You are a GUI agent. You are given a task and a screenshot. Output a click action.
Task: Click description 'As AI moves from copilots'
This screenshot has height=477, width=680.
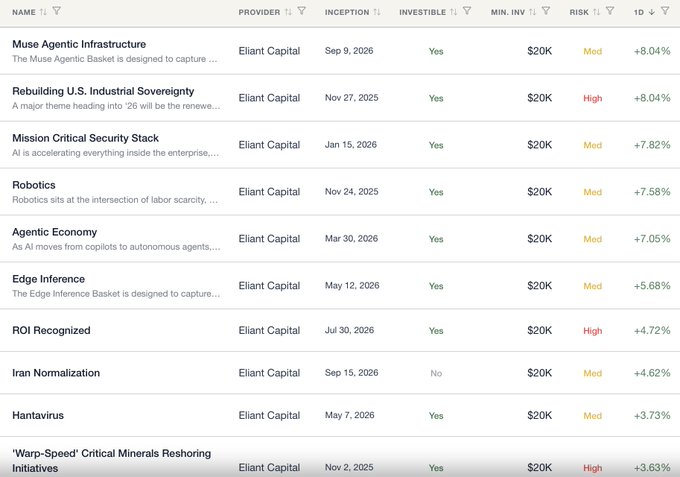116,247
